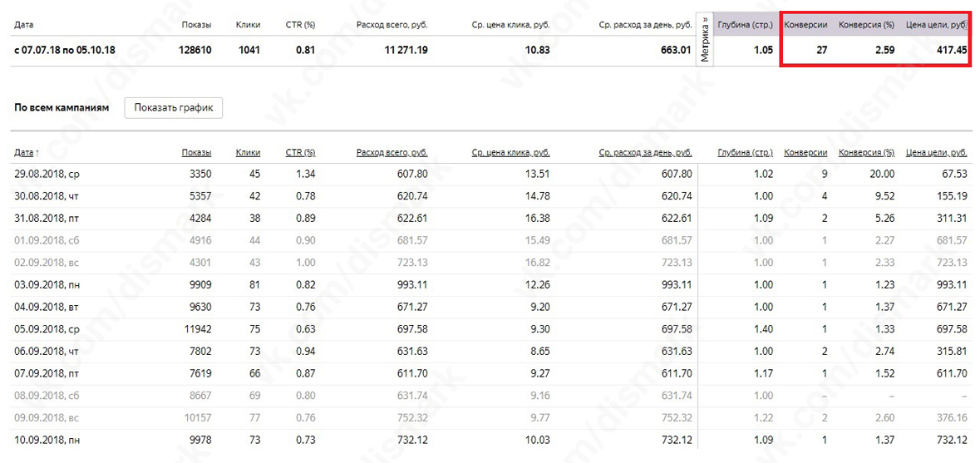This screenshot has width=980, height=463.
Task: Sort by Ср. расход за день header
Action: tap(645, 152)
